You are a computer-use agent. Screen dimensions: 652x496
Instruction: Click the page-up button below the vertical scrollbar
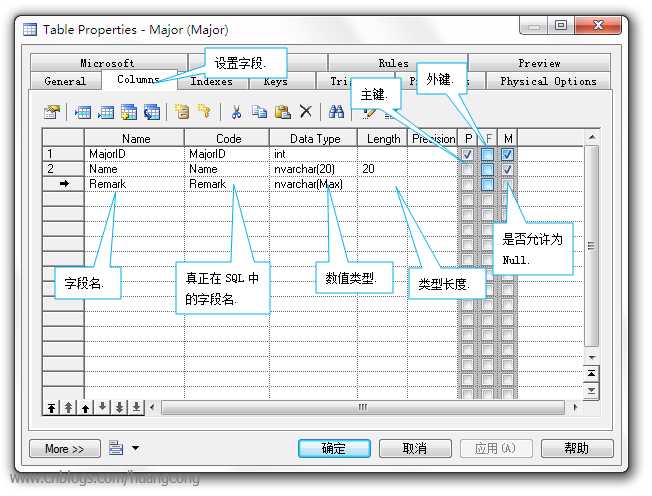(591, 373)
